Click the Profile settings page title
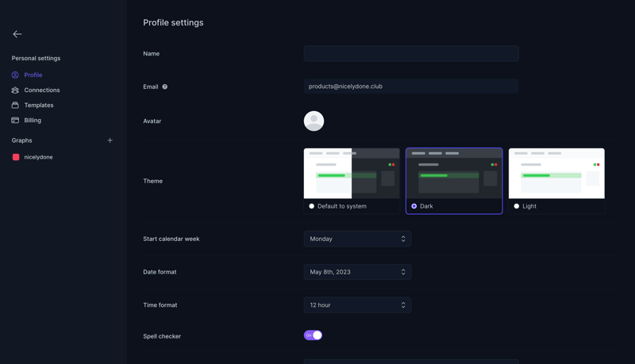 [173, 23]
